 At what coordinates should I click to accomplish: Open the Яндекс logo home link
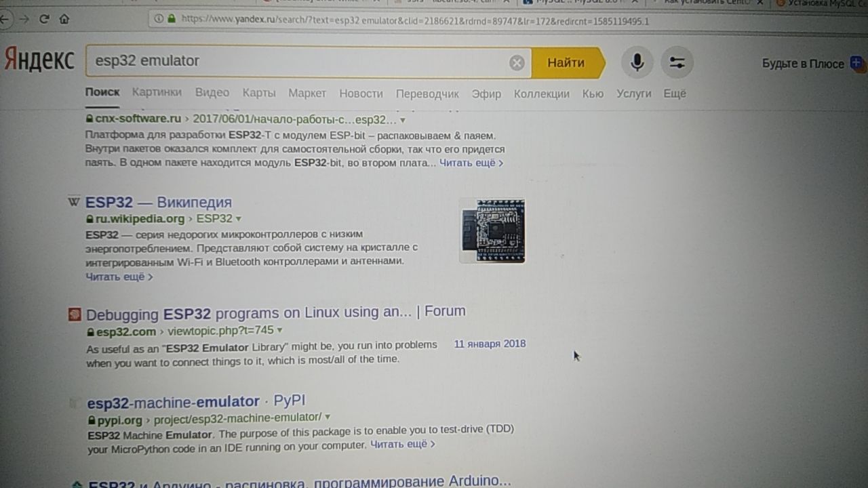tap(39, 60)
